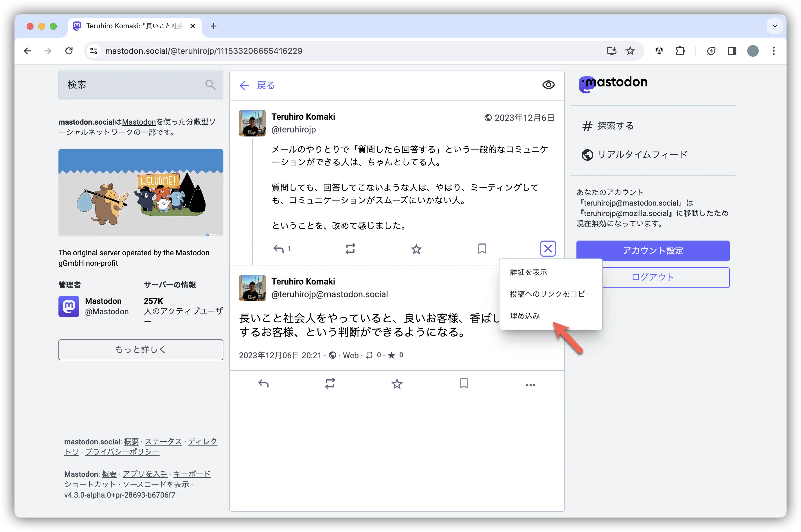Click the X close icon on first post
The height and width of the screenshot is (532, 801).
click(547, 247)
